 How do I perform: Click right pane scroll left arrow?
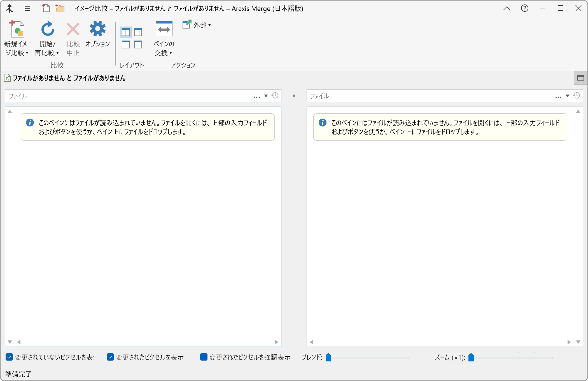tap(311, 342)
